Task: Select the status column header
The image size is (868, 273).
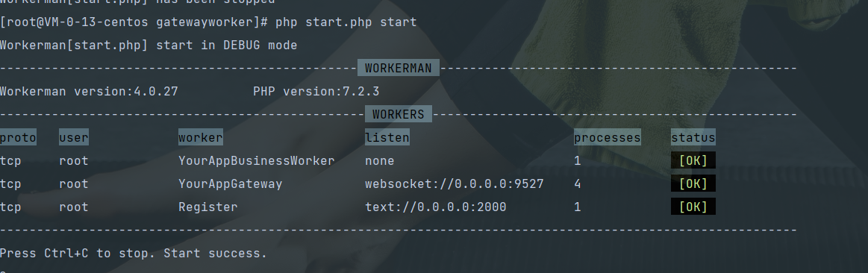Action: (x=693, y=137)
